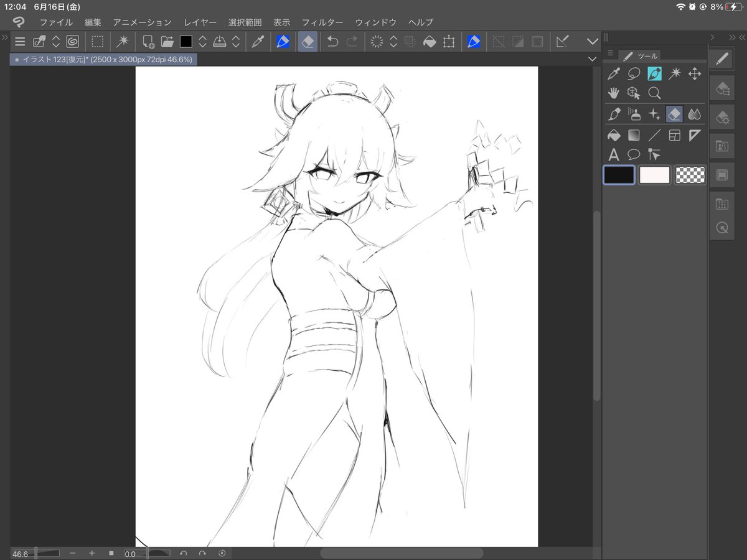Click the fill bucket icon in command bar

tap(429, 42)
